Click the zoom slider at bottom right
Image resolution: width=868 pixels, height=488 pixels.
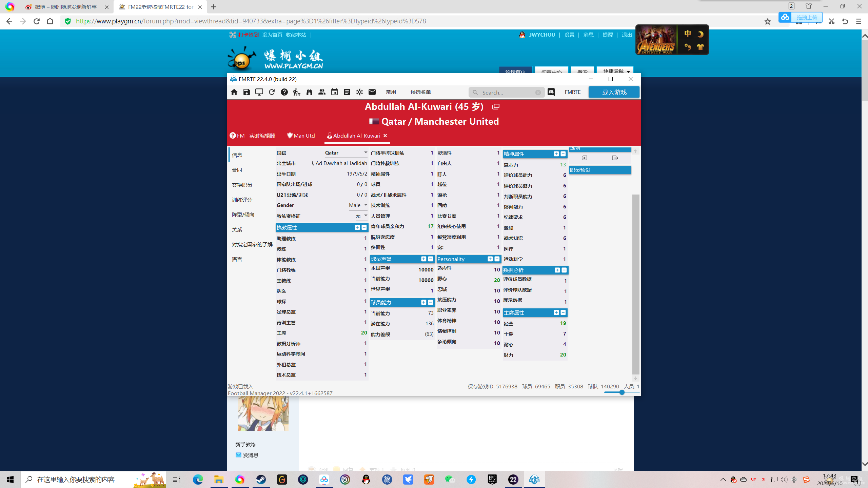click(x=622, y=392)
